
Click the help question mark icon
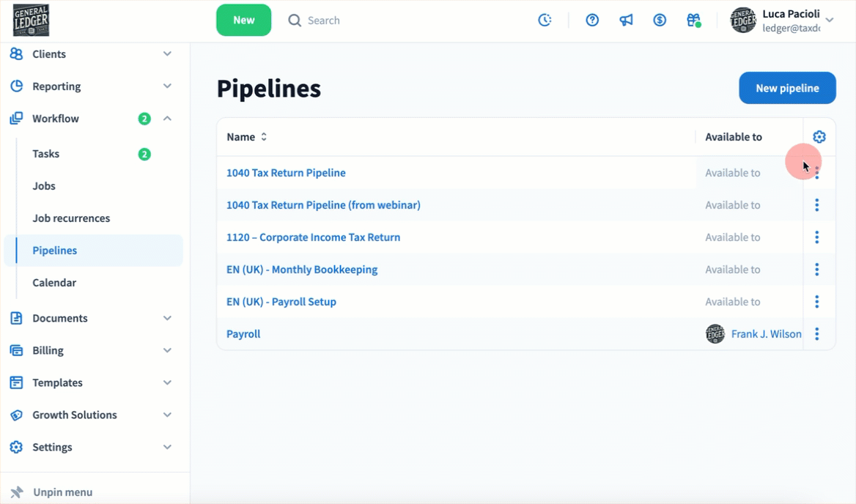(x=592, y=21)
